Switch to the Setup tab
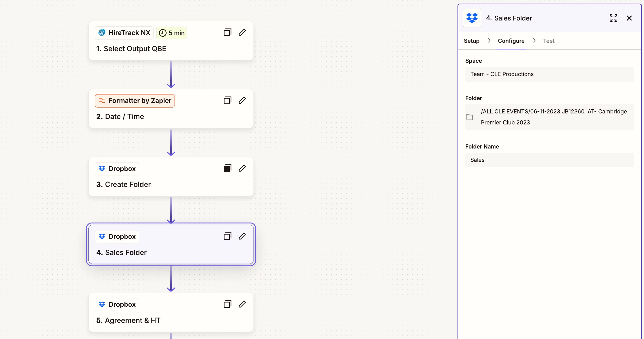 (x=471, y=41)
